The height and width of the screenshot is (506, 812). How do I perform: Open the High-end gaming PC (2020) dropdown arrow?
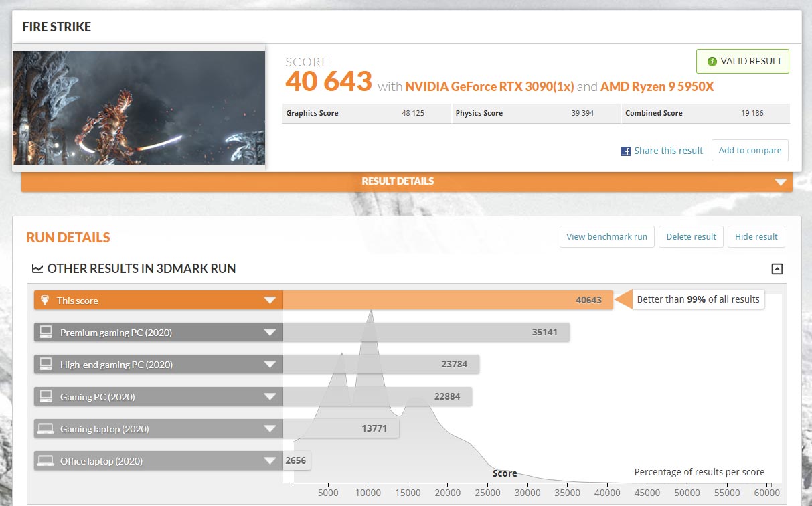270,365
